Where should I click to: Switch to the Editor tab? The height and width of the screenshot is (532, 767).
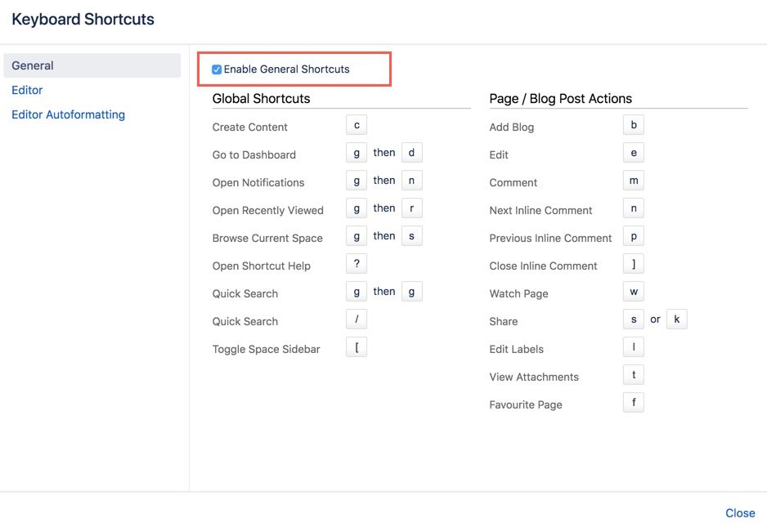click(x=27, y=90)
